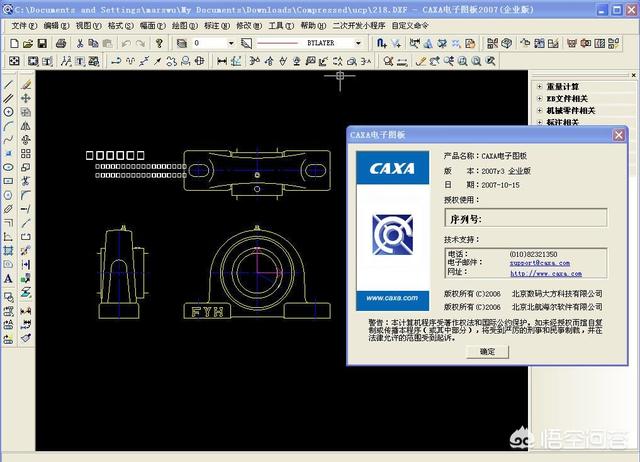The width and height of the screenshot is (640, 462).
Task: Select the Spline curve tool
Action: point(9,140)
